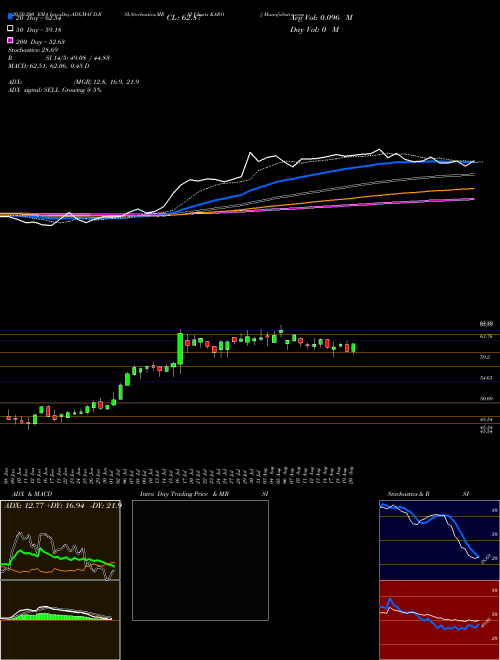
Task: Click the Day Vol readout
Action: pyautogui.click(x=314, y=29)
